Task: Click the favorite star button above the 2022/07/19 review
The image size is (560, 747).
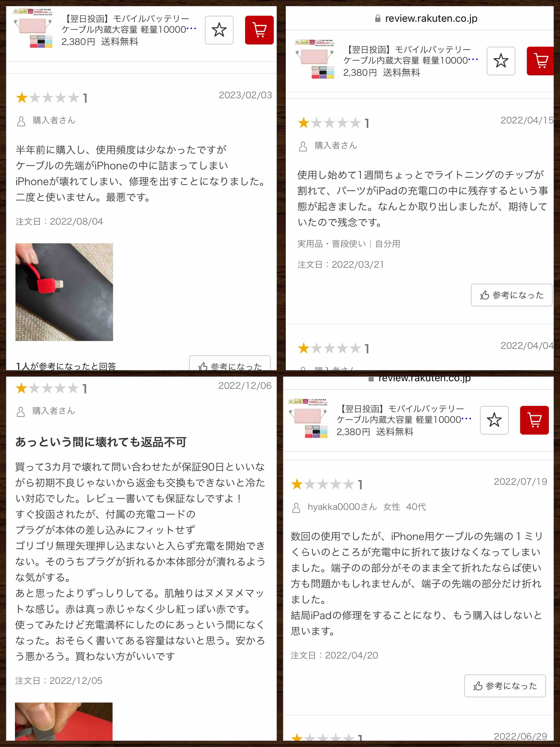Action: click(x=494, y=420)
